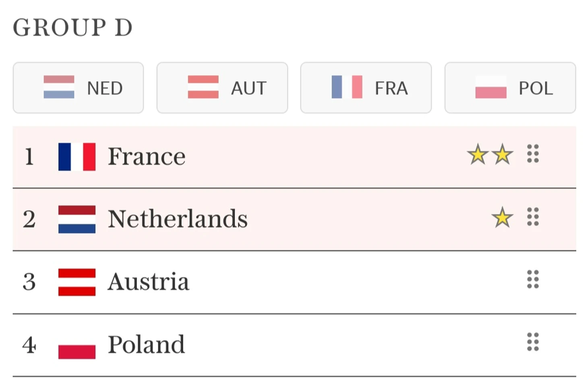Click the Austria drag handle icon
Image resolution: width=588 pixels, height=388 pixels.
pyautogui.click(x=533, y=280)
